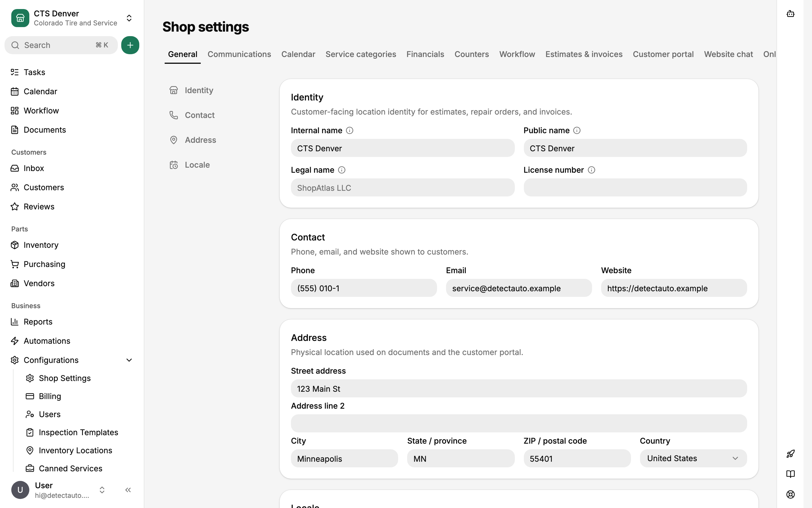The height and width of the screenshot is (508, 812).
Task: Jump to the Identity section link
Action: pos(191,90)
